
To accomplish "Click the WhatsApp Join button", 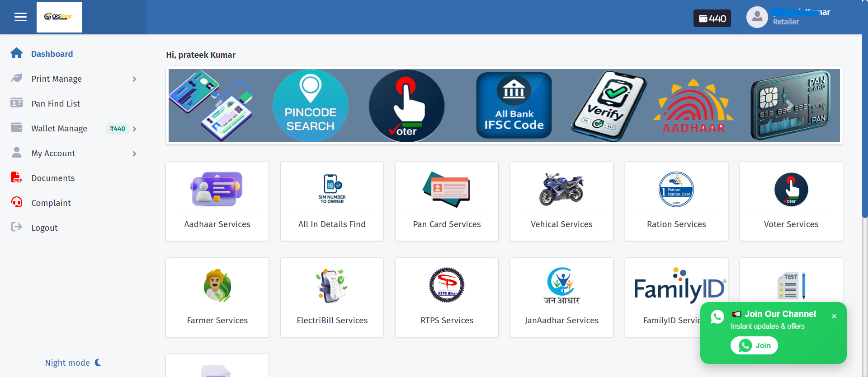I will click(x=754, y=345).
